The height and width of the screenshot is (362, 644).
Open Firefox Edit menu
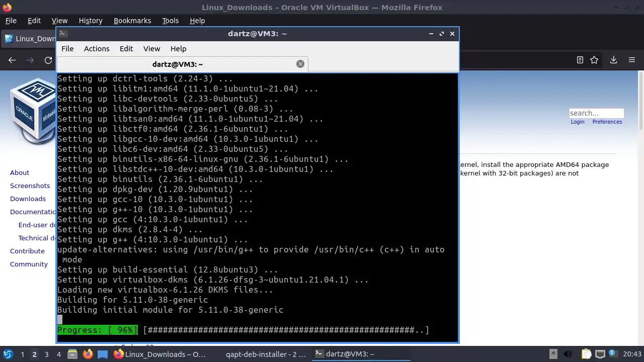pos(34,21)
